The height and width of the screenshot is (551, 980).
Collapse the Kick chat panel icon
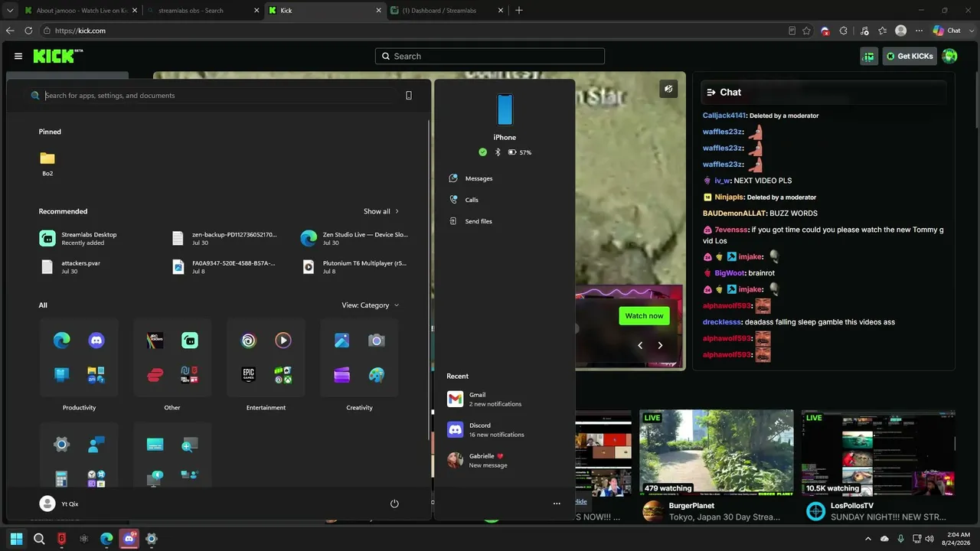click(x=711, y=92)
